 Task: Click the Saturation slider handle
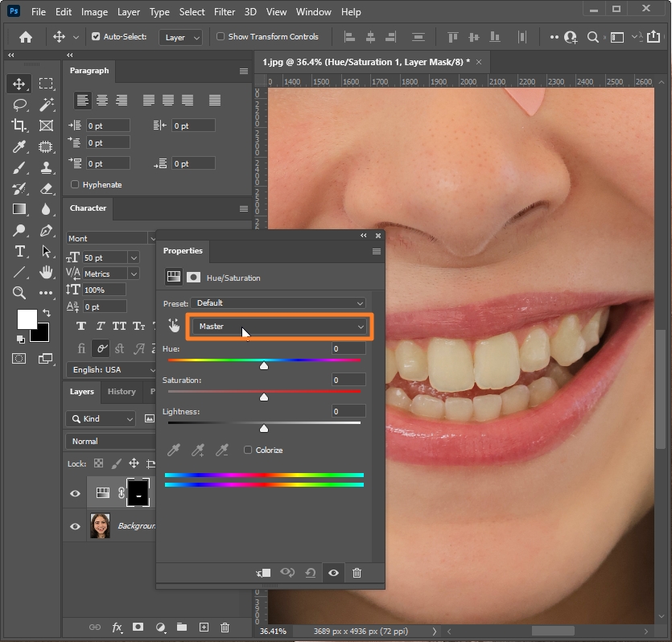pos(264,397)
